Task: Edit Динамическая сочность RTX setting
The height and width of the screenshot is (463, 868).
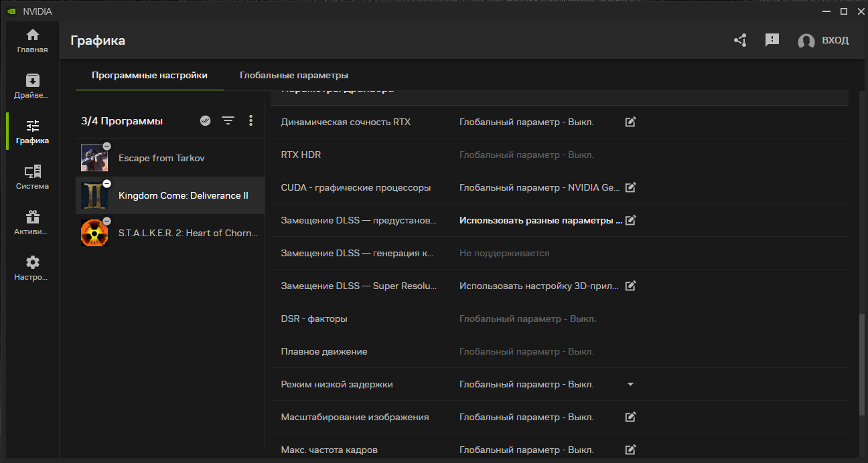Action: pos(630,122)
